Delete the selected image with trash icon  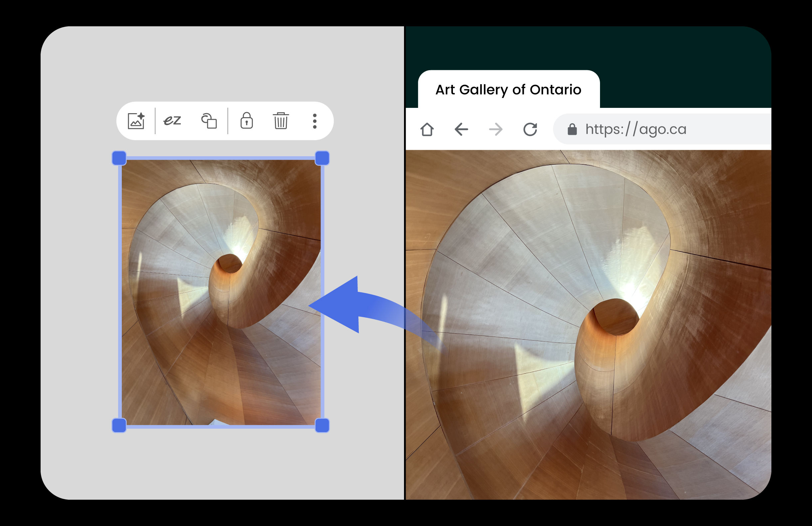pyautogui.click(x=281, y=121)
